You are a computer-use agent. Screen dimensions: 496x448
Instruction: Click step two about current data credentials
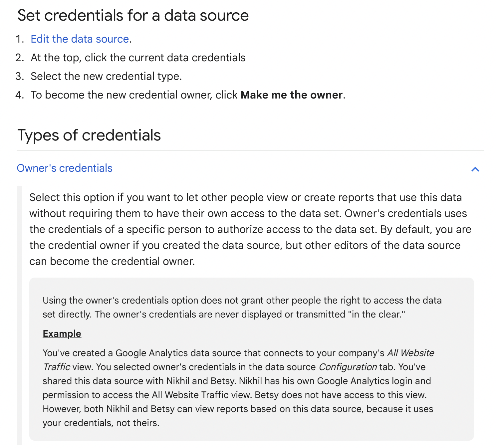tap(138, 58)
